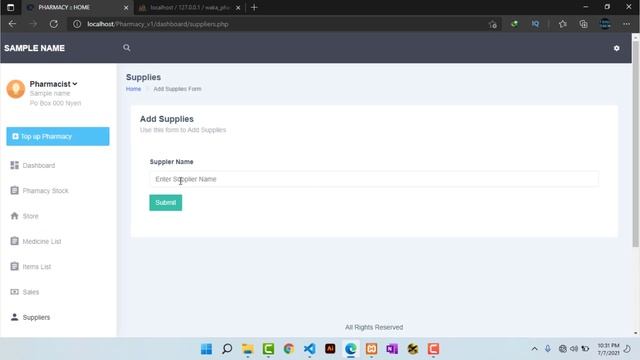Close the localhost 127.0.0.1 tab

coord(238,8)
